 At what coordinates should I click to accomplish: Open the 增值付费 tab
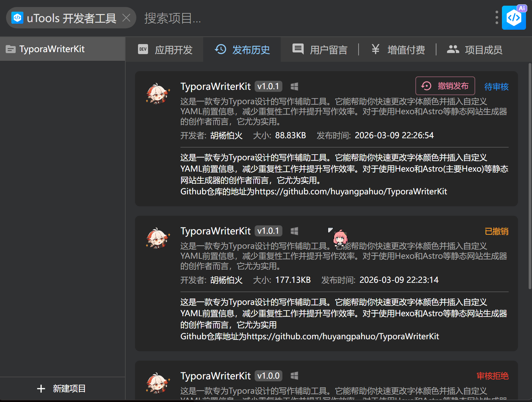pyautogui.click(x=398, y=50)
